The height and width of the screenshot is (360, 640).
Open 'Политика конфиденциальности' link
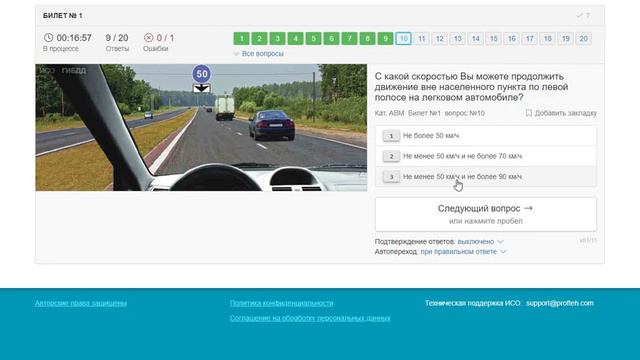point(282,303)
